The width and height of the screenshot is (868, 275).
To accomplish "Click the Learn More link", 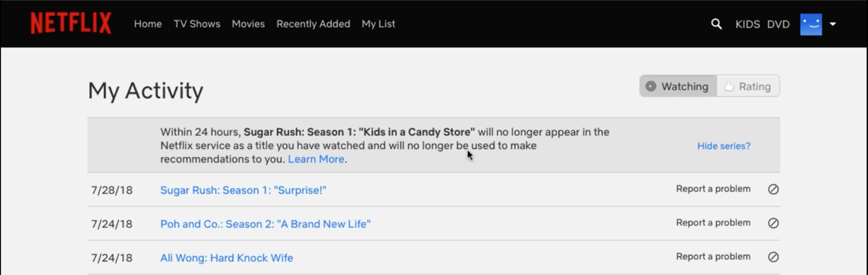I will click(315, 159).
